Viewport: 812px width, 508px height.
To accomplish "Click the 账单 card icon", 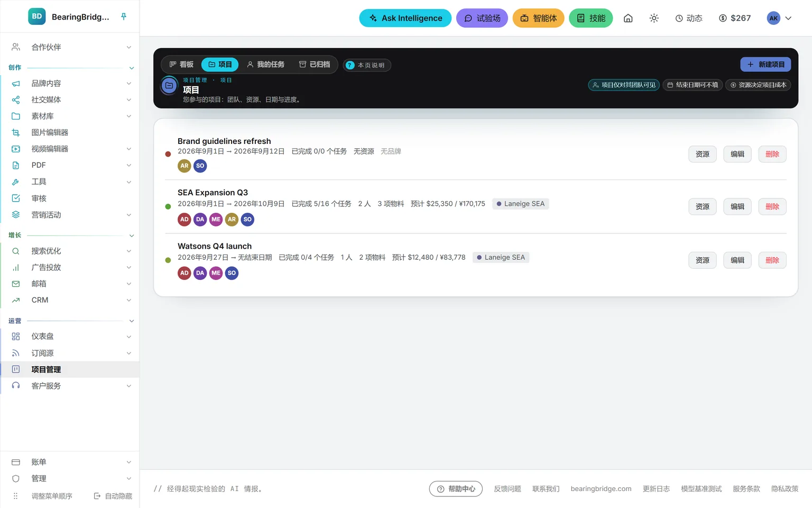I will [x=16, y=462].
